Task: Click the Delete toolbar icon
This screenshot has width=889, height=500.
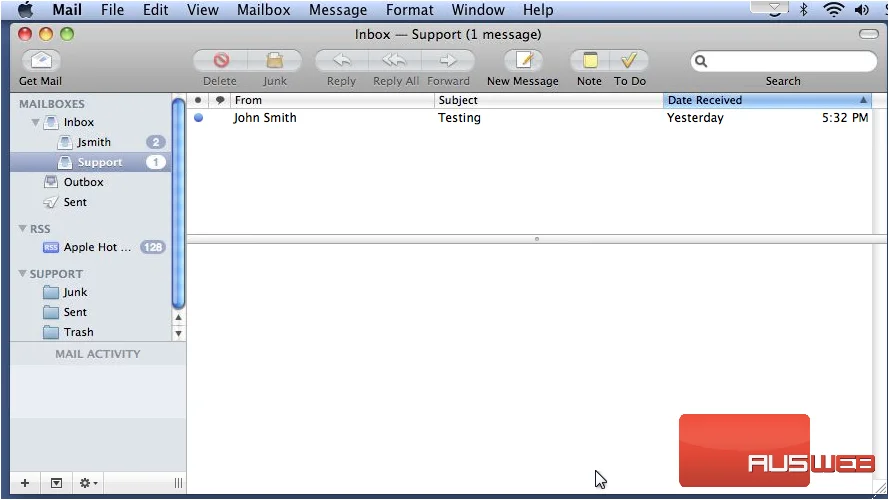Action: click(221, 60)
